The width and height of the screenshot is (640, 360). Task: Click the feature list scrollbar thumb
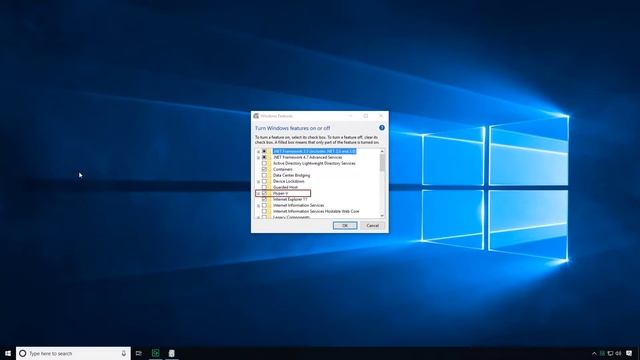coord(382,162)
